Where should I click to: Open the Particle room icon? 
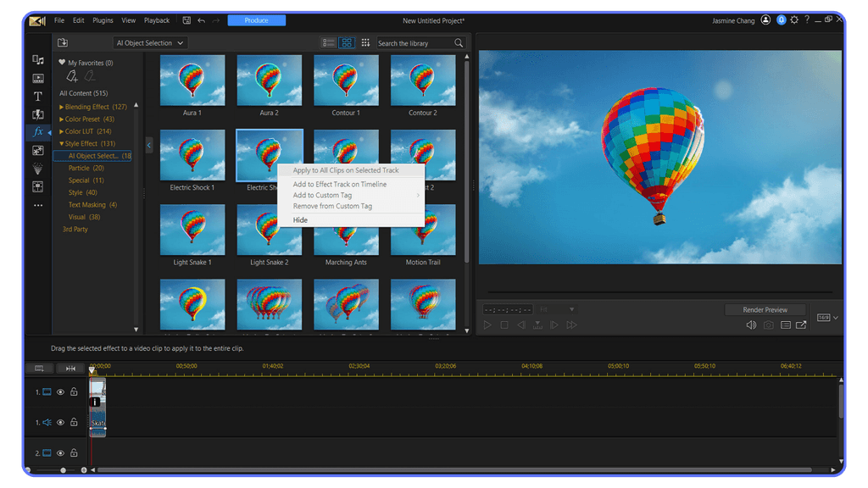[x=38, y=168]
